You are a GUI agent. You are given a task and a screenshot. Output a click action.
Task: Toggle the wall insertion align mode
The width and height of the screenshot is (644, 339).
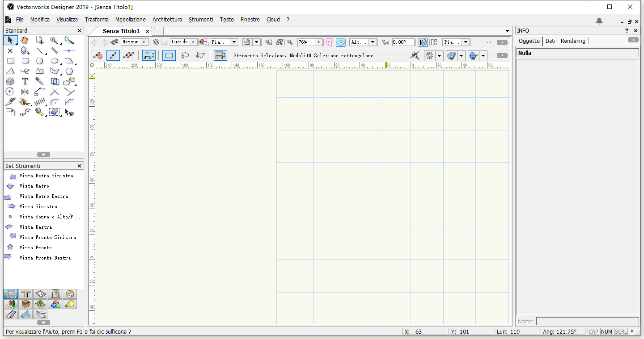[x=149, y=55]
